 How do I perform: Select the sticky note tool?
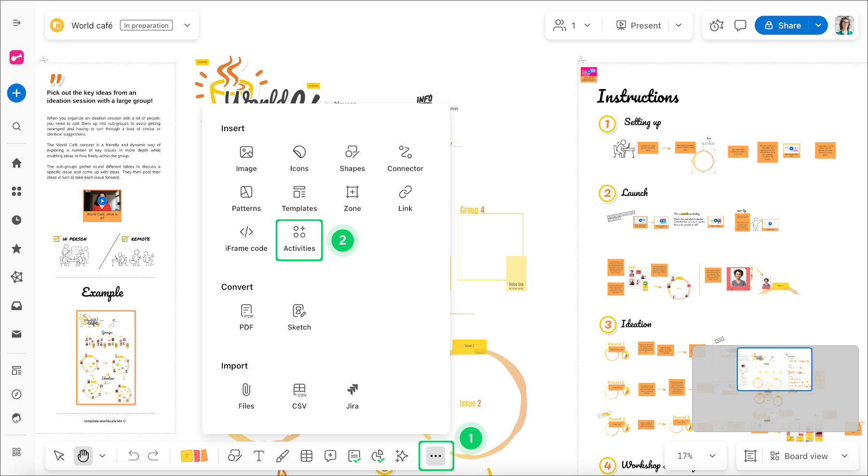pos(194,455)
